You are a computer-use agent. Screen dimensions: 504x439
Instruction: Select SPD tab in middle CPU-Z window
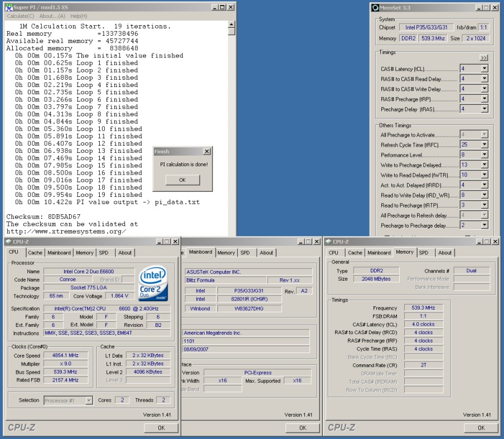245,253
